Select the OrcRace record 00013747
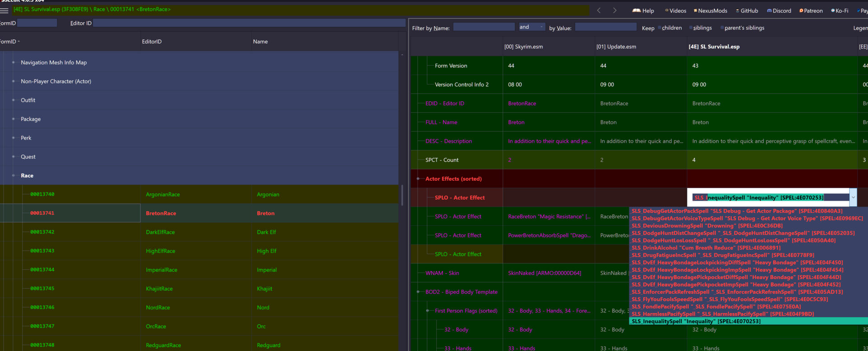Screen dimensions: 868x351 [x=199, y=326]
